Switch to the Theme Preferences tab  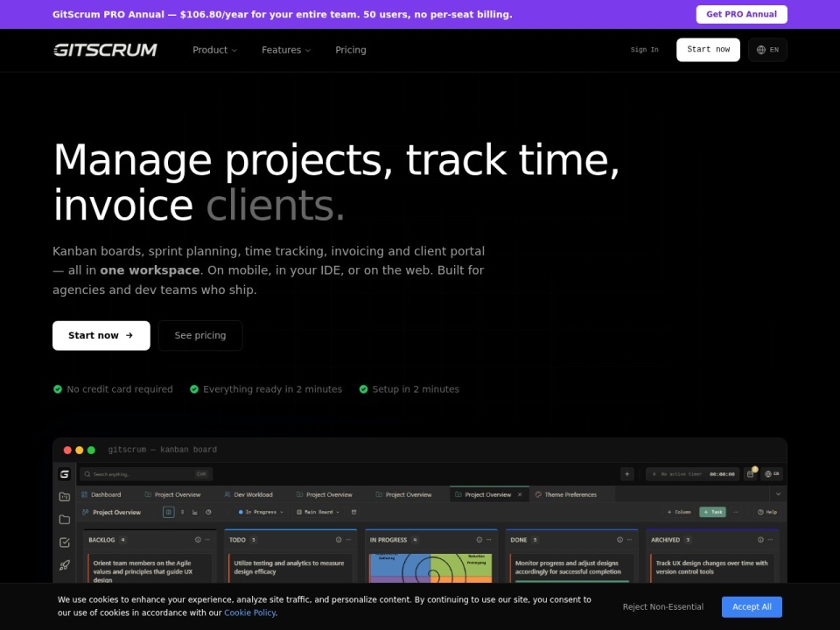(566, 494)
